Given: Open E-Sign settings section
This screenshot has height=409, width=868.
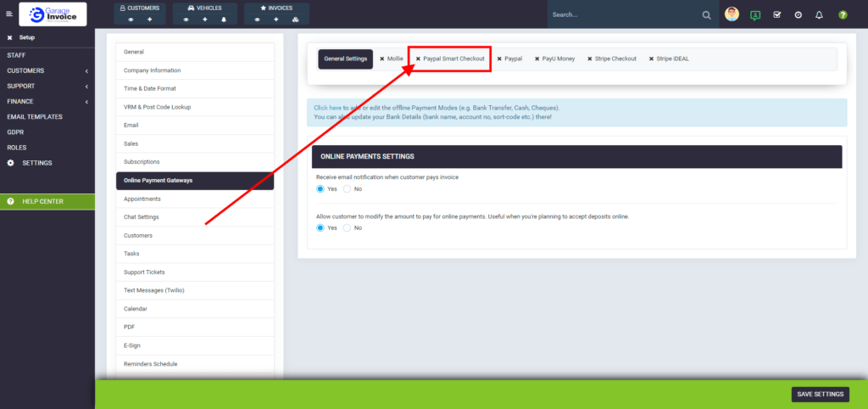Looking at the screenshot, I should coord(195,346).
